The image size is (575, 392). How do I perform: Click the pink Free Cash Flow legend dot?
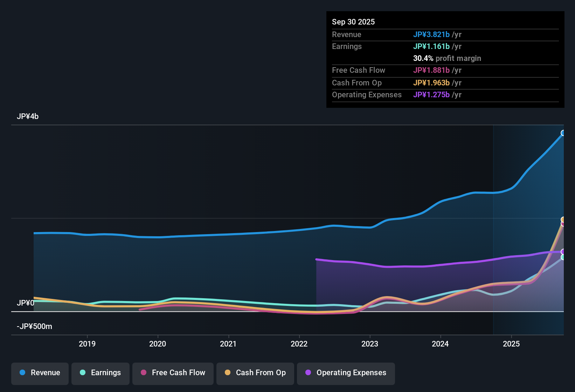pyautogui.click(x=143, y=373)
